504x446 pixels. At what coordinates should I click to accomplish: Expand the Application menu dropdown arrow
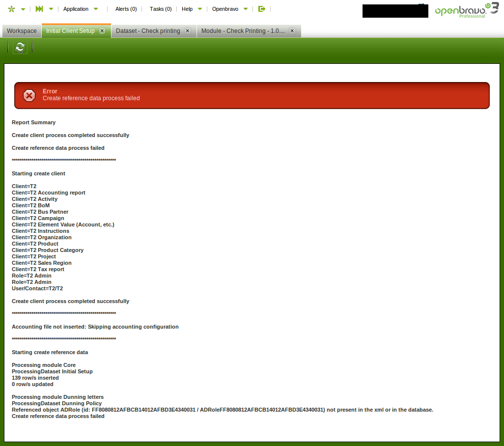(x=96, y=9)
